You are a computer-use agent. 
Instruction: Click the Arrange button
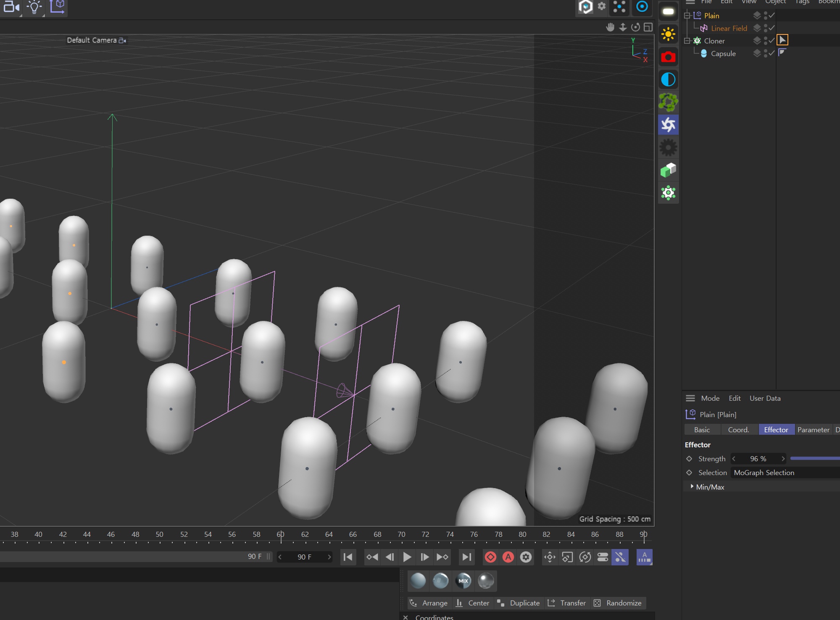[x=429, y=603]
